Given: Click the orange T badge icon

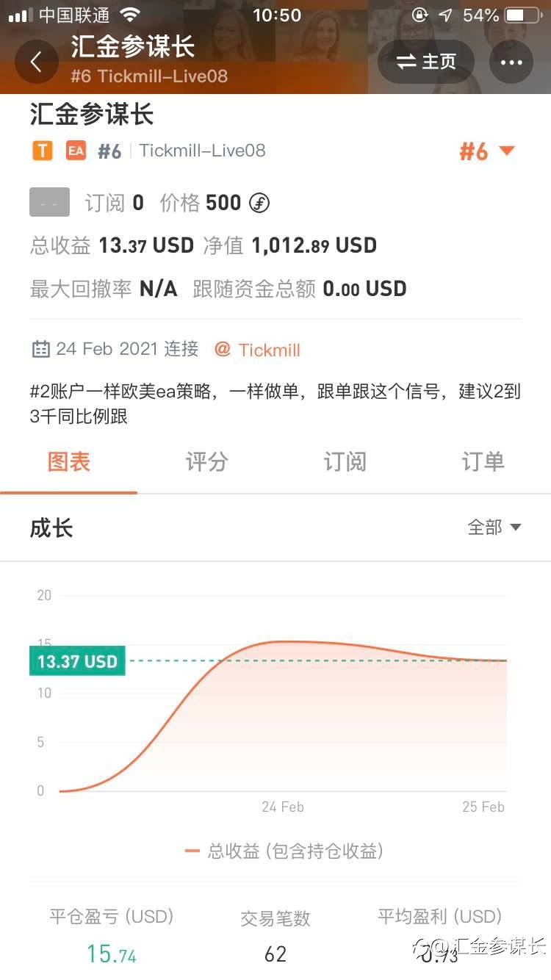Looking at the screenshot, I should click(x=43, y=151).
